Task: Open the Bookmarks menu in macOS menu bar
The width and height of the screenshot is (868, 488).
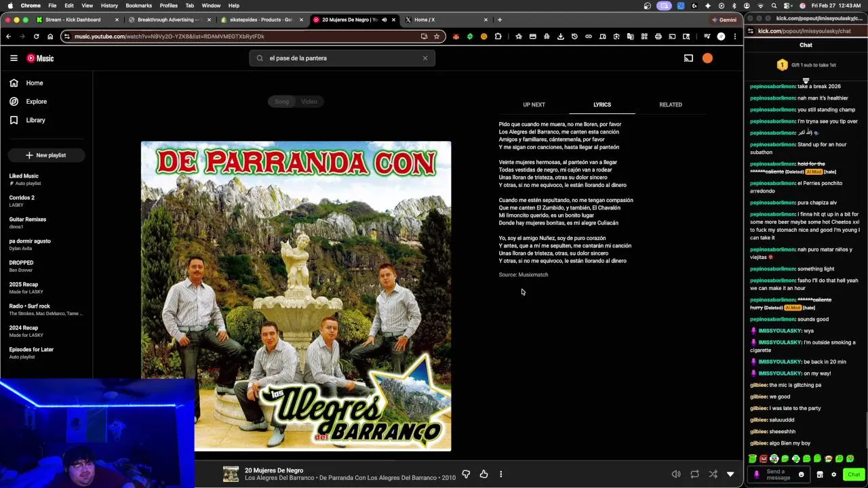Action: point(138,5)
